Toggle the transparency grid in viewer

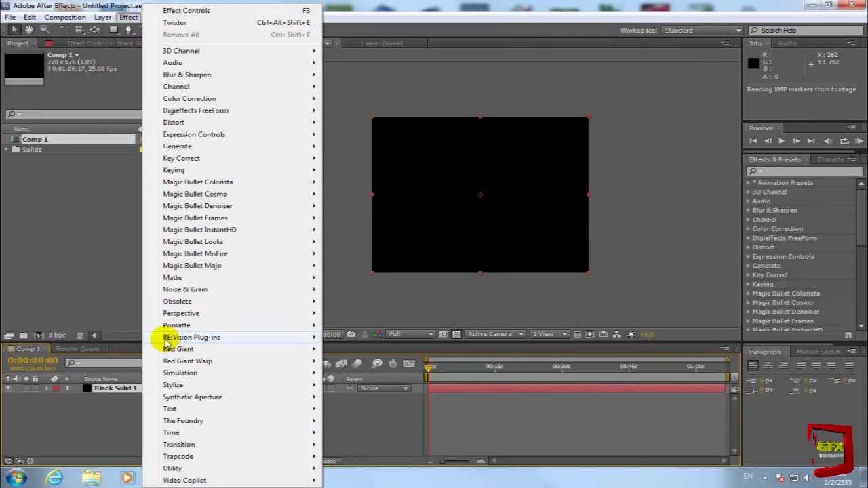click(x=456, y=334)
